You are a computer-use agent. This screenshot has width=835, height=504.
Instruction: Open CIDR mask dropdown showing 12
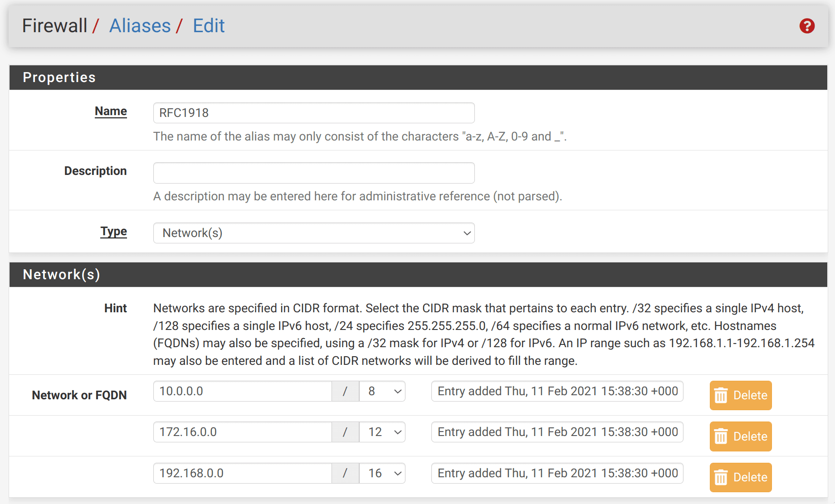382,432
